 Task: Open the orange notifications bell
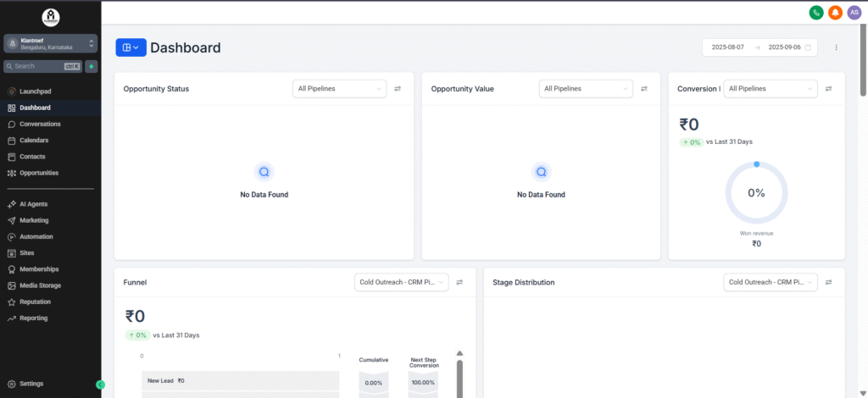835,12
